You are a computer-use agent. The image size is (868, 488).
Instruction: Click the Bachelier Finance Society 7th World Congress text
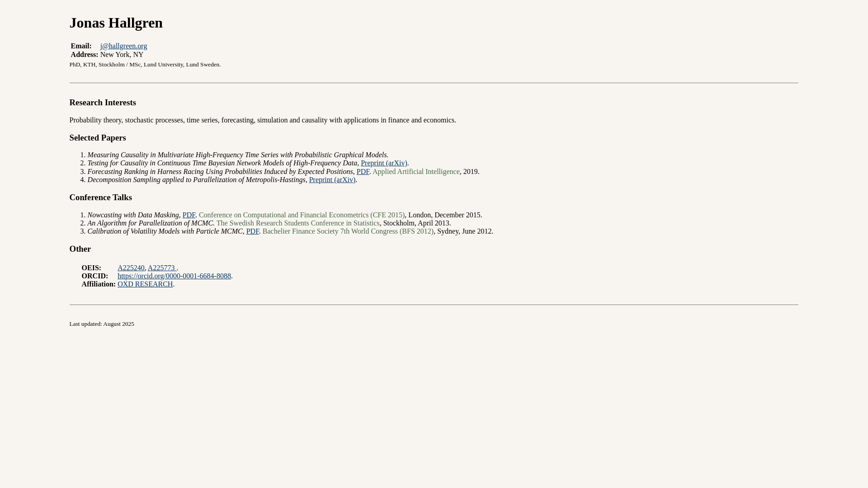(x=348, y=231)
